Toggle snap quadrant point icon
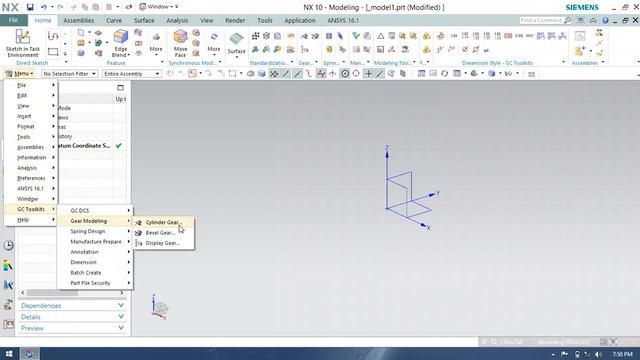This screenshot has height=360, width=640. pos(356,73)
